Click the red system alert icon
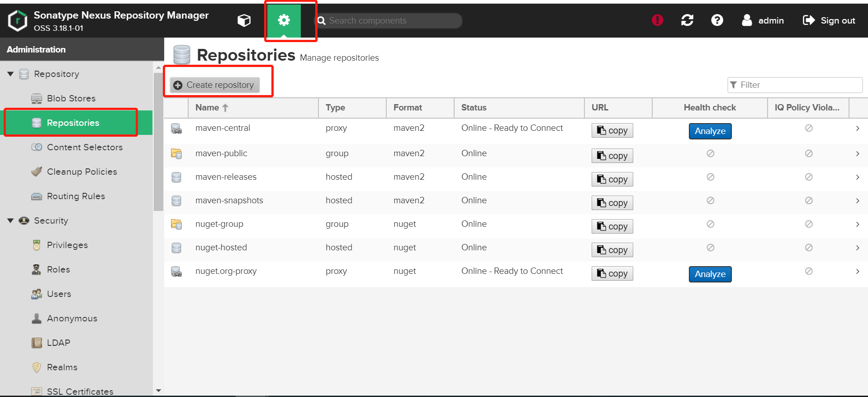Image resolution: width=868 pixels, height=397 pixels. click(657, 20)
